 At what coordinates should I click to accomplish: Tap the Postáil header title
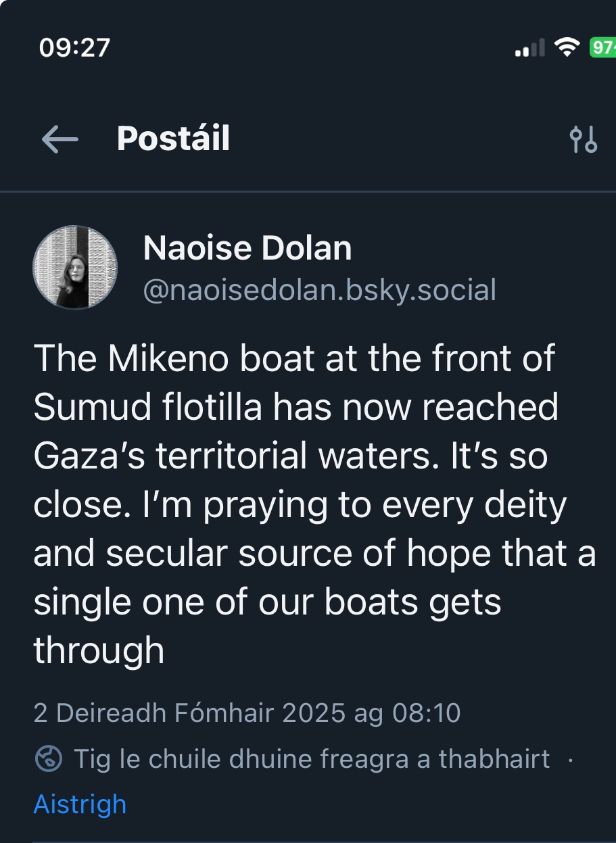click(173, 139)
